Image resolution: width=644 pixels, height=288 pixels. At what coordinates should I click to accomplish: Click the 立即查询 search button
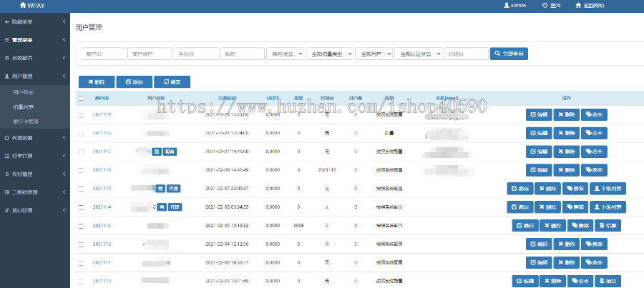(509, 54)
